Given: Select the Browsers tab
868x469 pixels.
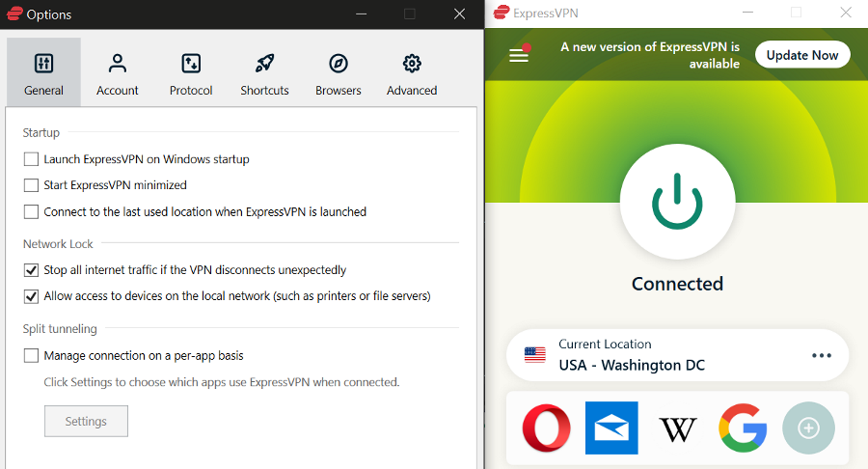Looking at the screenshot, I should point(339,72).
